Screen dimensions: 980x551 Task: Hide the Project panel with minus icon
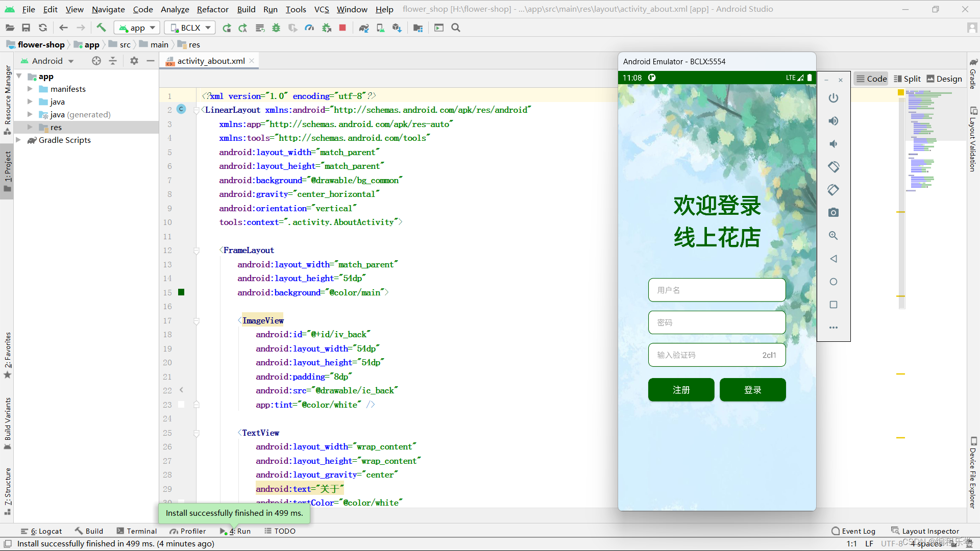(x=150, y=61)
